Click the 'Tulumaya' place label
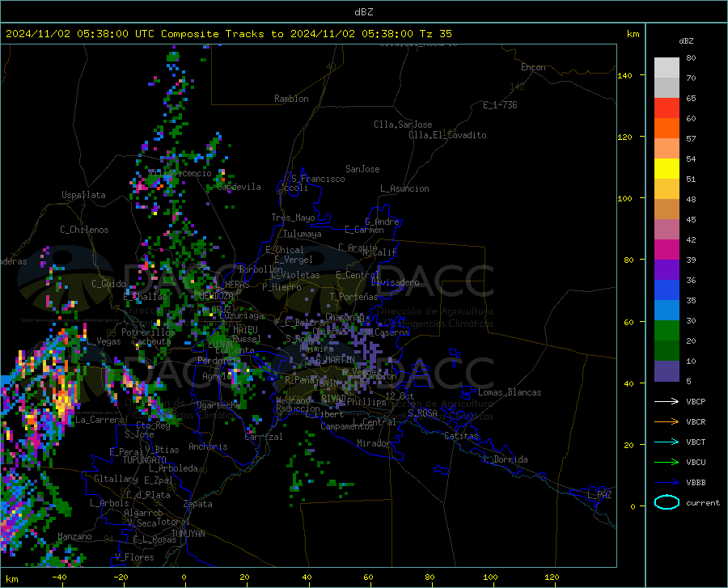The width and height of the screenshot is (728, 588). tap(303, 234)
